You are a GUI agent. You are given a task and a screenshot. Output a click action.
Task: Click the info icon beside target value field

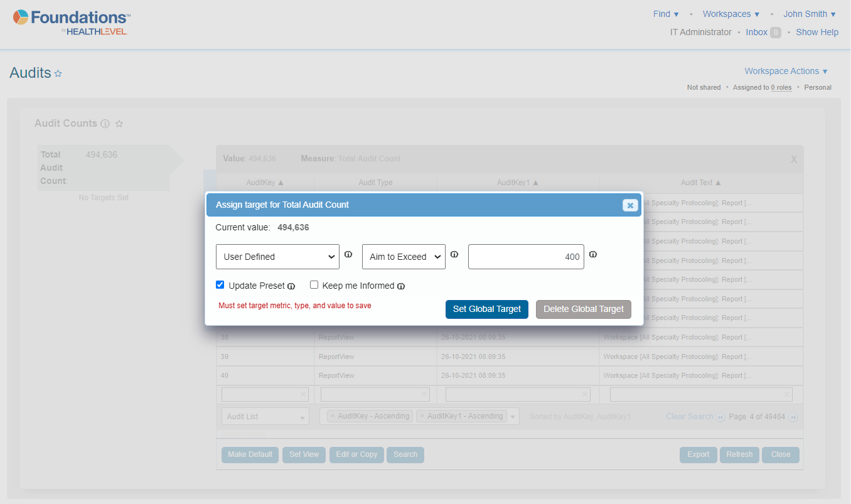pos(593,255)
